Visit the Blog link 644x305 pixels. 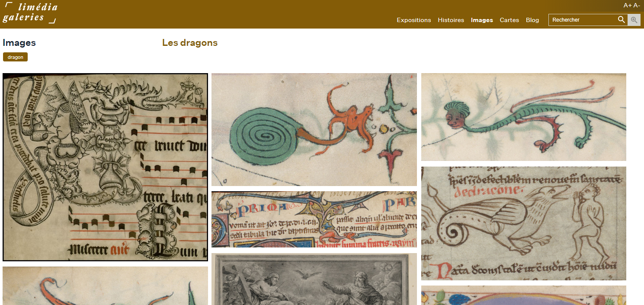click(x=532, y=20)
